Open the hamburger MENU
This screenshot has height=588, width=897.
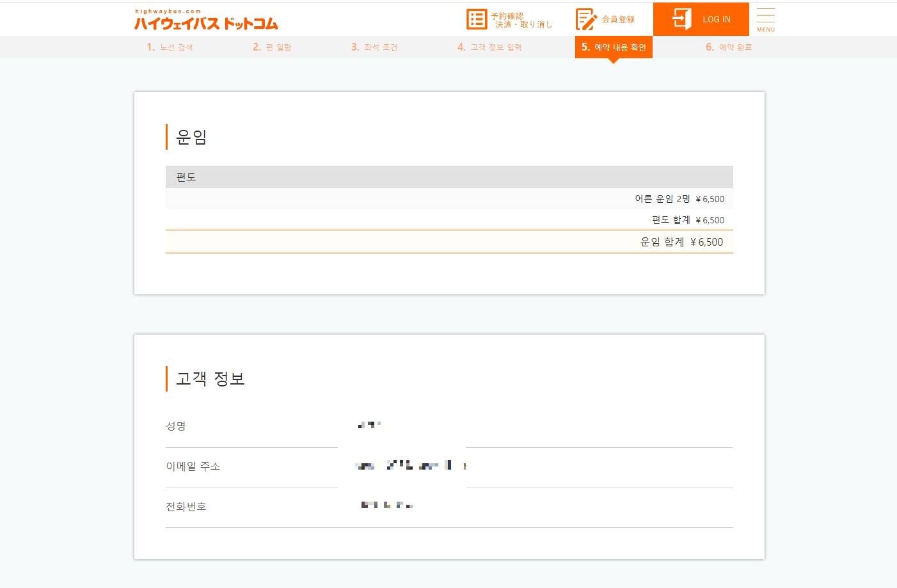click(x=766, y=20)
